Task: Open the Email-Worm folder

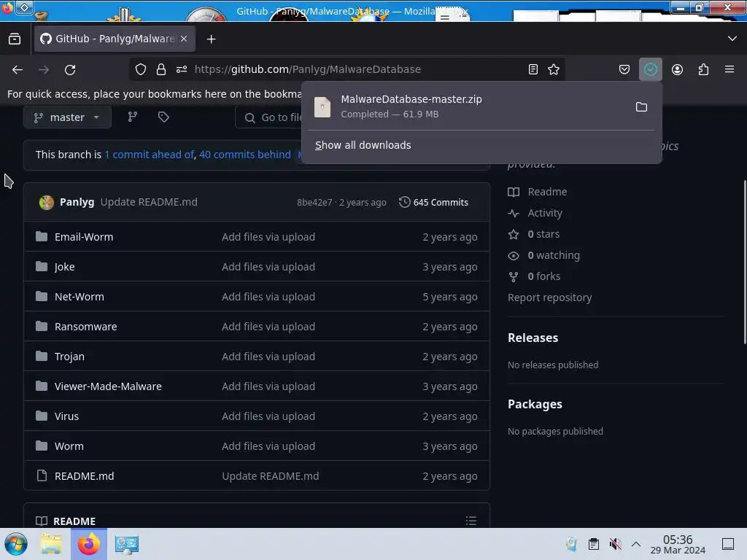Action: point(84,237)
